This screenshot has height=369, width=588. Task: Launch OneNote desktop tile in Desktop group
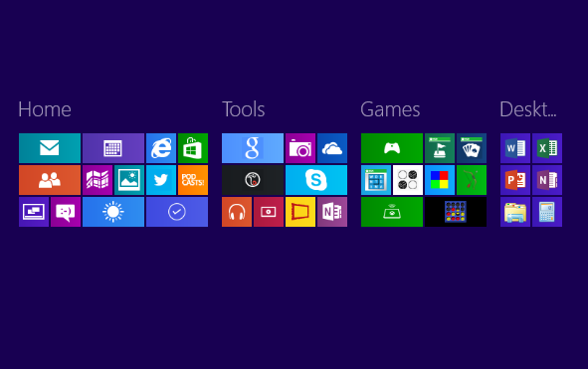coord(547,180)
